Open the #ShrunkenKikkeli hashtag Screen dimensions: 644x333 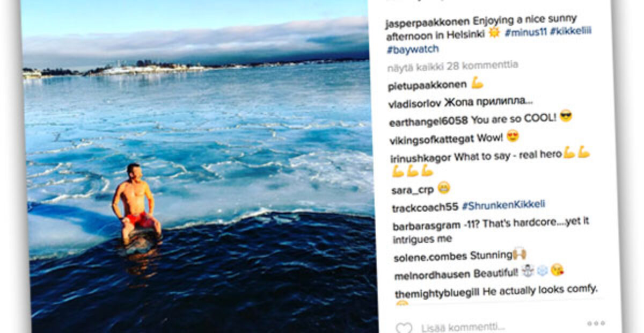pos(503,205)
